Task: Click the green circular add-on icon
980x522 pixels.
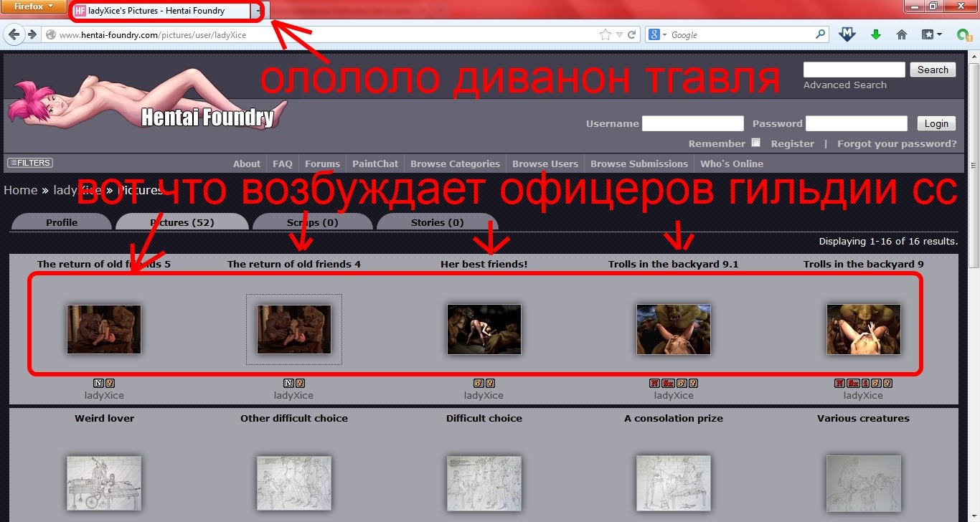Action: tap(964, 34)
